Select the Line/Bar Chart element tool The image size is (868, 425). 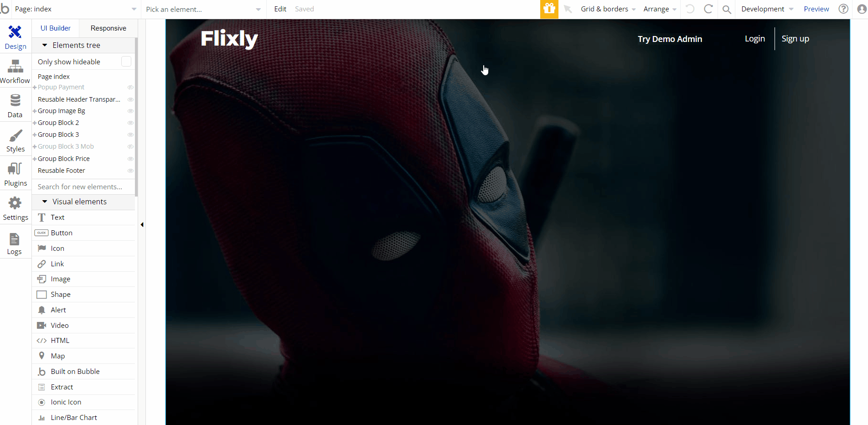click(84, 418)
